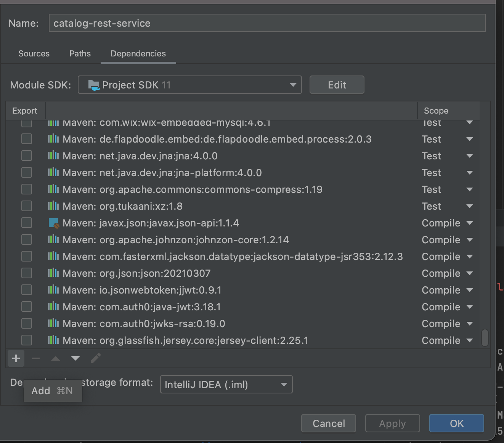Select the javax.json-api library icon

[53, 223]
